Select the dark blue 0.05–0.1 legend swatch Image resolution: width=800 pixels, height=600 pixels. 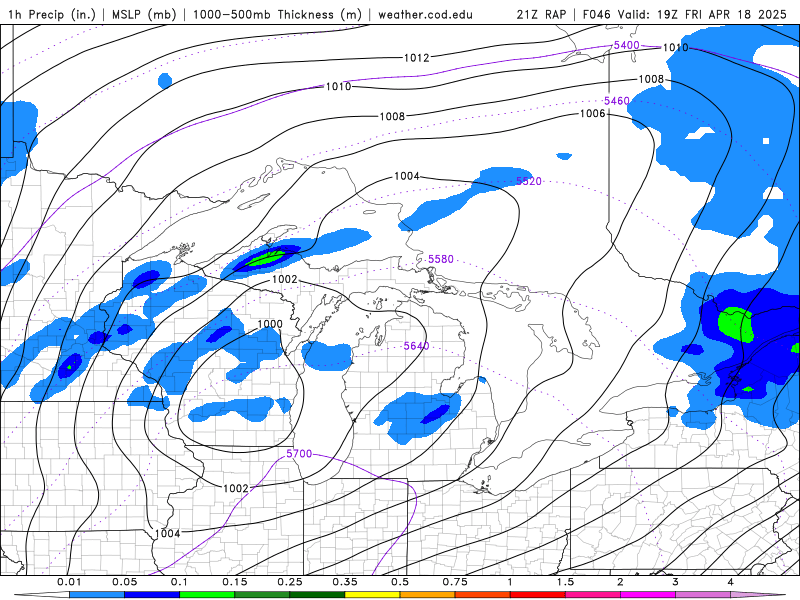(x=152, y=595)
